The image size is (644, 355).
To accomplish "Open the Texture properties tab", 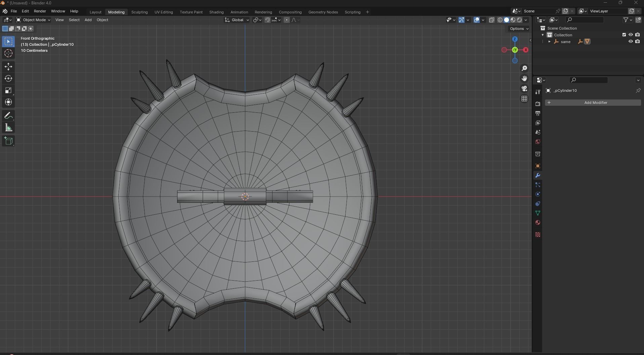I will pyautogui.click(x=537, y=235).
